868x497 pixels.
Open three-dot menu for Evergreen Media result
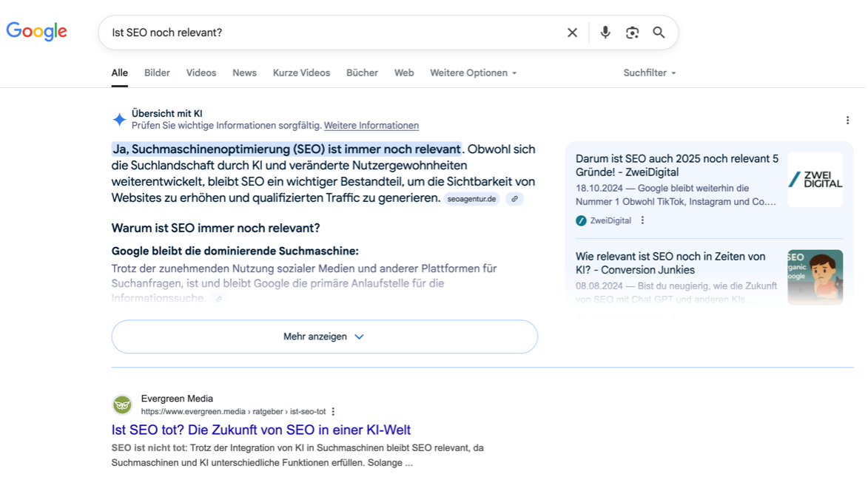tap(333, 412)
